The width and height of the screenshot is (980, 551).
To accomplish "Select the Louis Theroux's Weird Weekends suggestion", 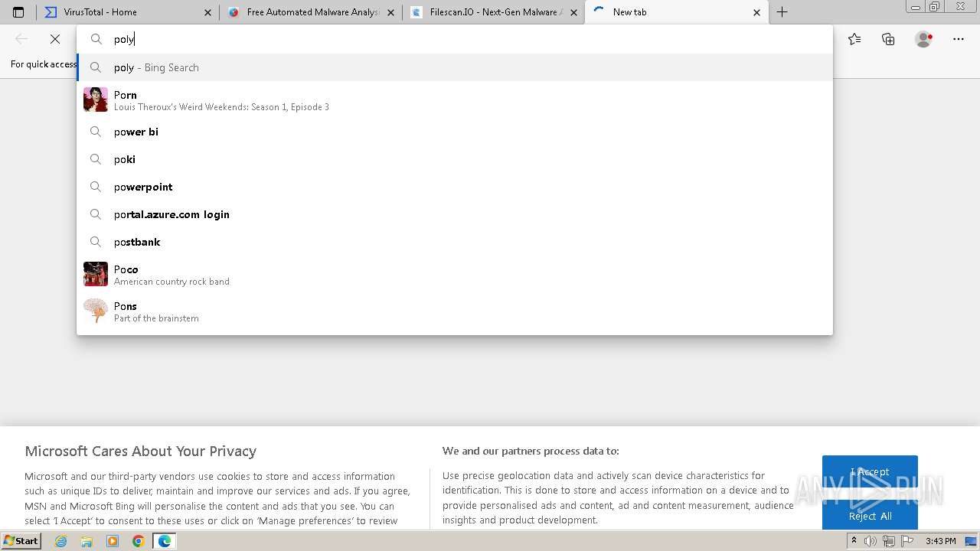I will click(x=455, y=100).
